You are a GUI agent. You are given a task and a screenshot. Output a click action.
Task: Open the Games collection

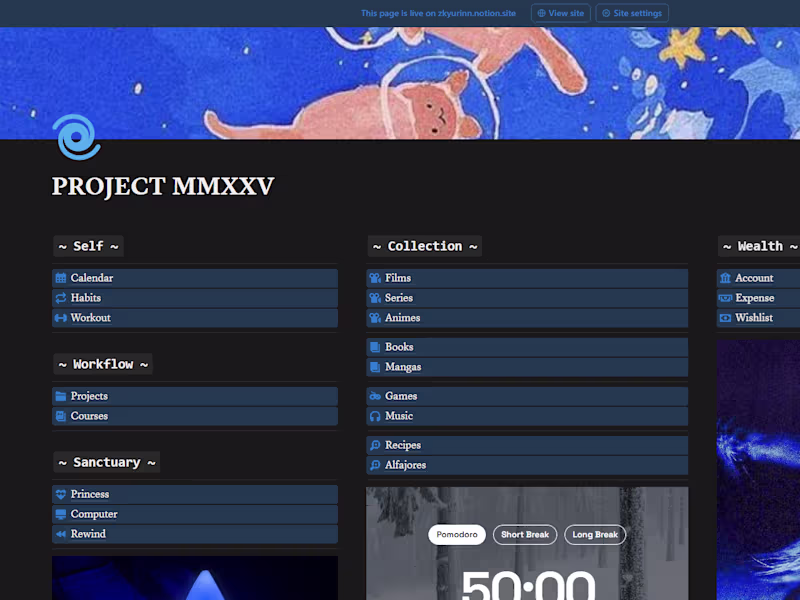point(527,396)
